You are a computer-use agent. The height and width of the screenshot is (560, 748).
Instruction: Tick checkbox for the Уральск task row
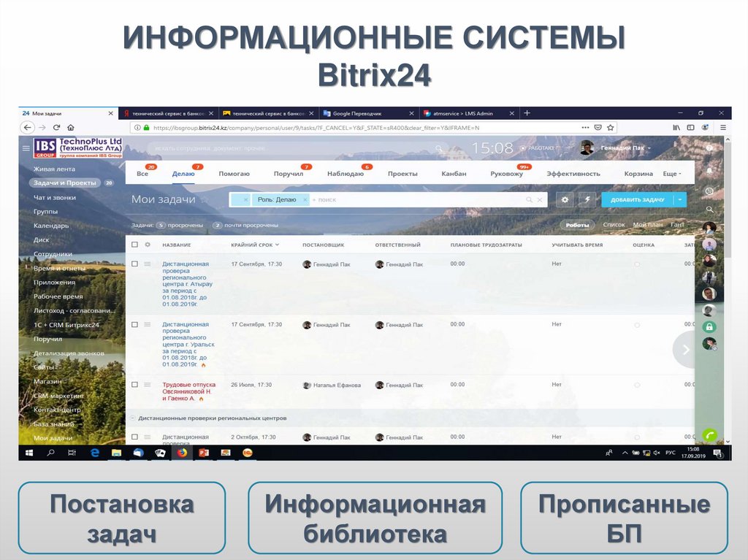click(134, 324)
